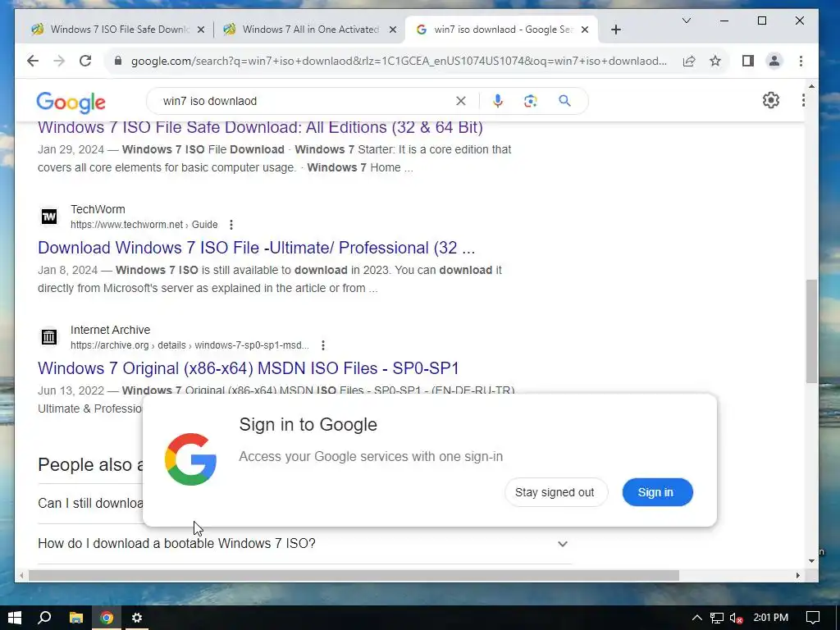Reload the current page
840x630 pixels.
(x=85, y=61)
